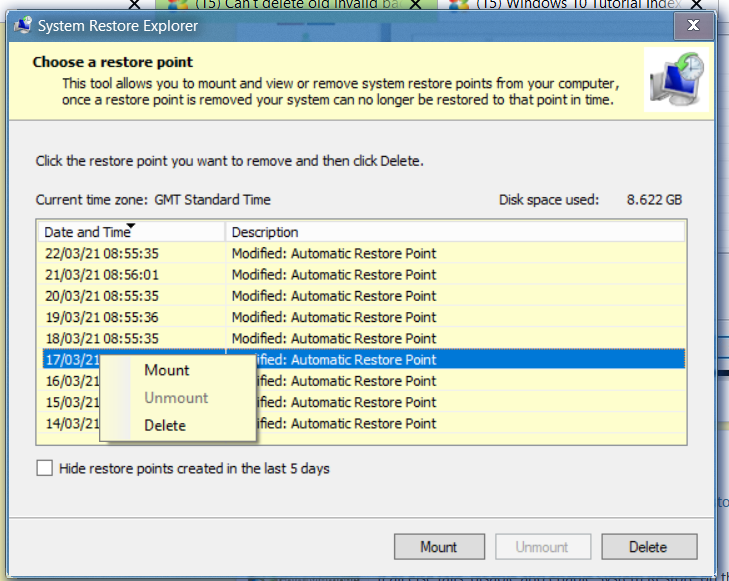729x581 pixels.
Task: Select the 15/03/21 restore point row
Action: (x=364, y=402)
